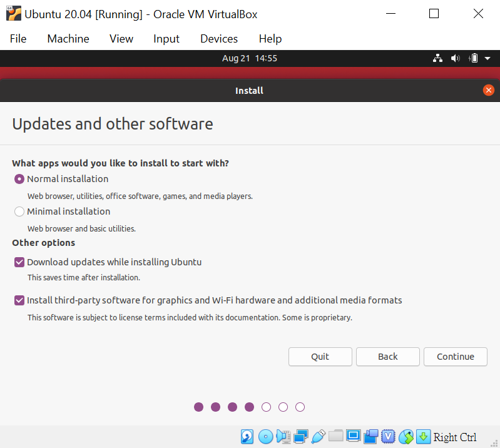Click the VirtualBox app icon in title bar

coord(13,14)
